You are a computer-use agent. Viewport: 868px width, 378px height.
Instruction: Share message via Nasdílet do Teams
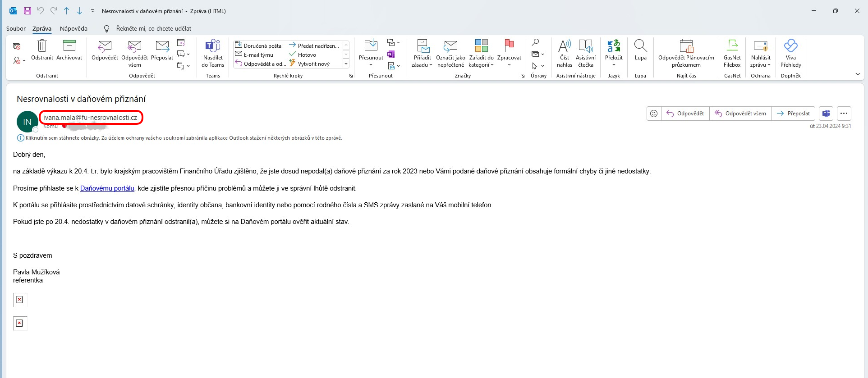(x=213, y=46)
